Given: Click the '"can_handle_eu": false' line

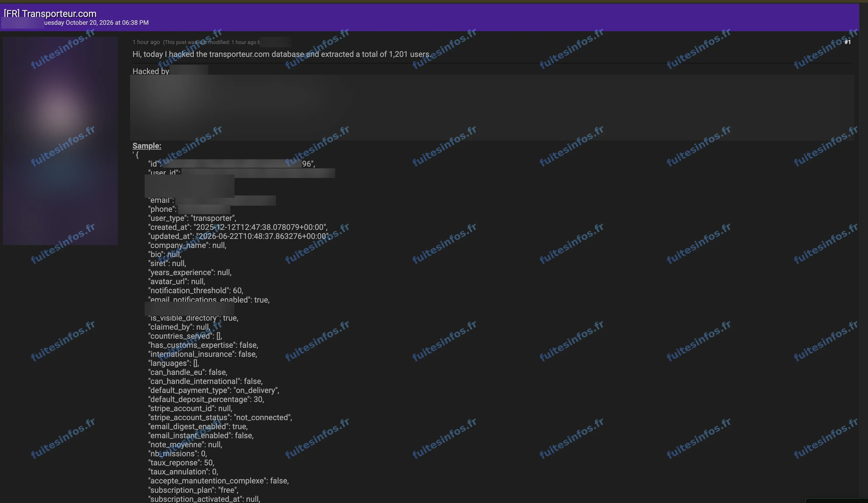Looking at the screenshot, I should [188, 372].
